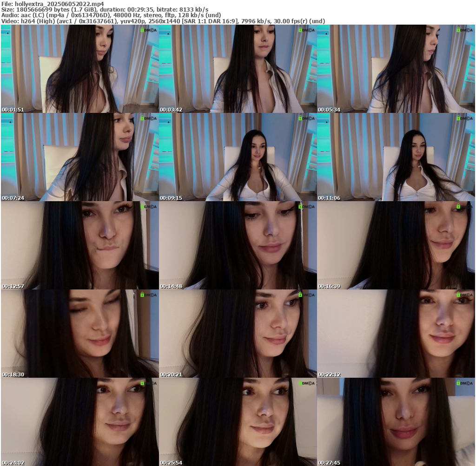Open the thumbnail stamped 00:09:15
Image resolution: width=476 pixels, height=466 pixels.
tap(238, 157)
